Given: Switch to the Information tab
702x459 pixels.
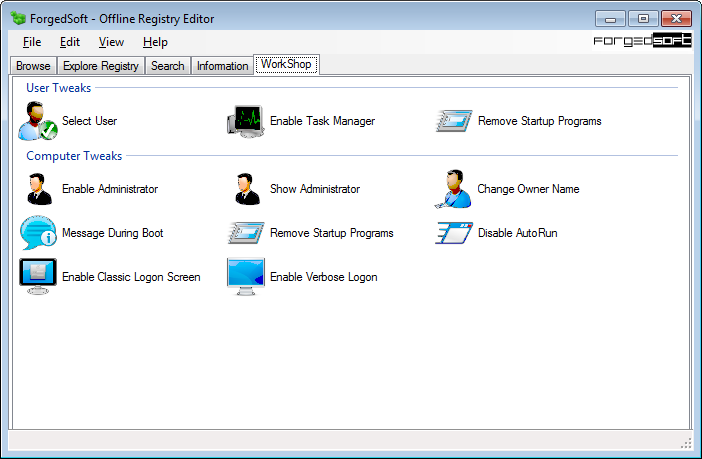Looking at the screenshot, I should pos(223,66).
